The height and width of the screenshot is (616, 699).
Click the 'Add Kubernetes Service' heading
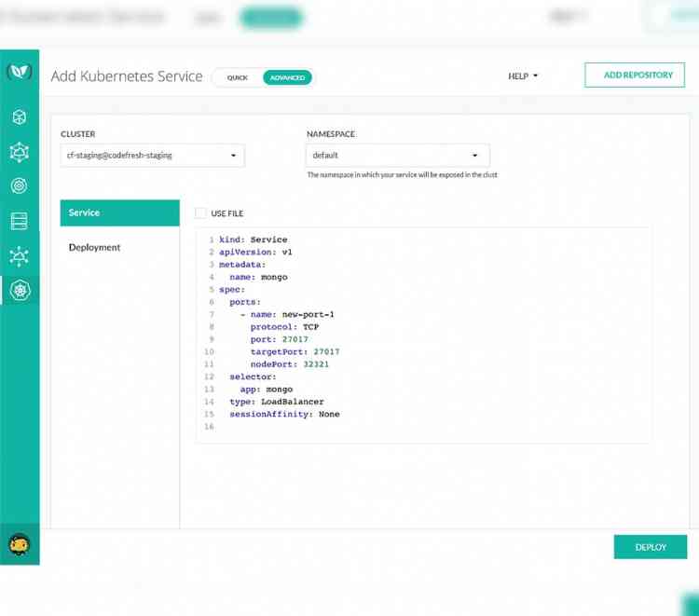[x=127, y=76]
